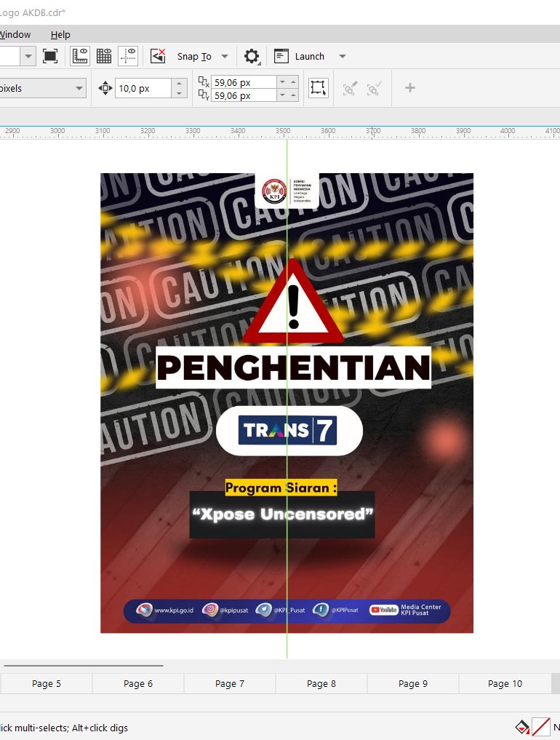
Task: Toggle the snap off icon
Action: (x=158, y=56)
